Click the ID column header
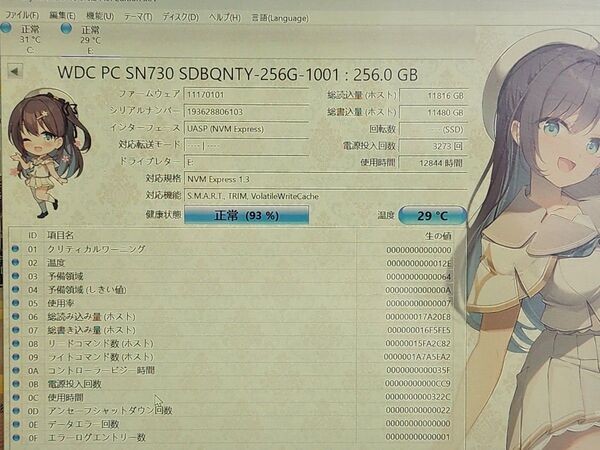600x450 pixels. [x=33, y=235]
